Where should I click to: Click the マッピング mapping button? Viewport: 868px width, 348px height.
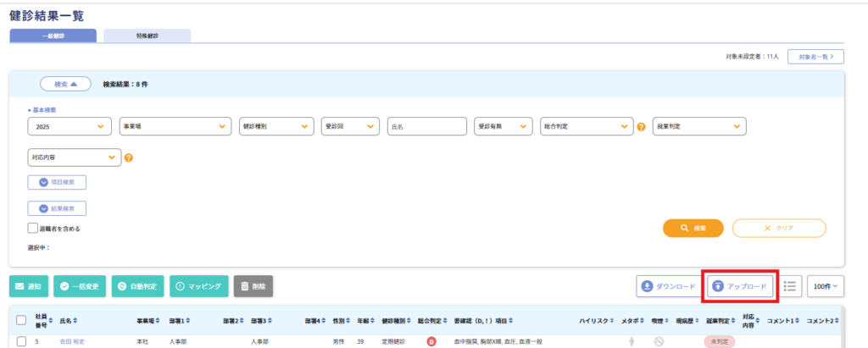click(198, 287)
